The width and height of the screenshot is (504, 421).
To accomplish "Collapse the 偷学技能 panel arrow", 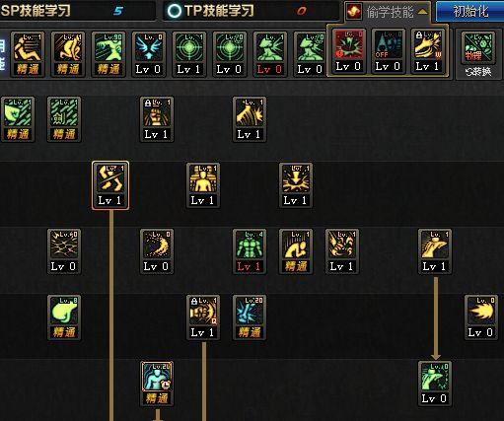I will (x=423, y=12).
